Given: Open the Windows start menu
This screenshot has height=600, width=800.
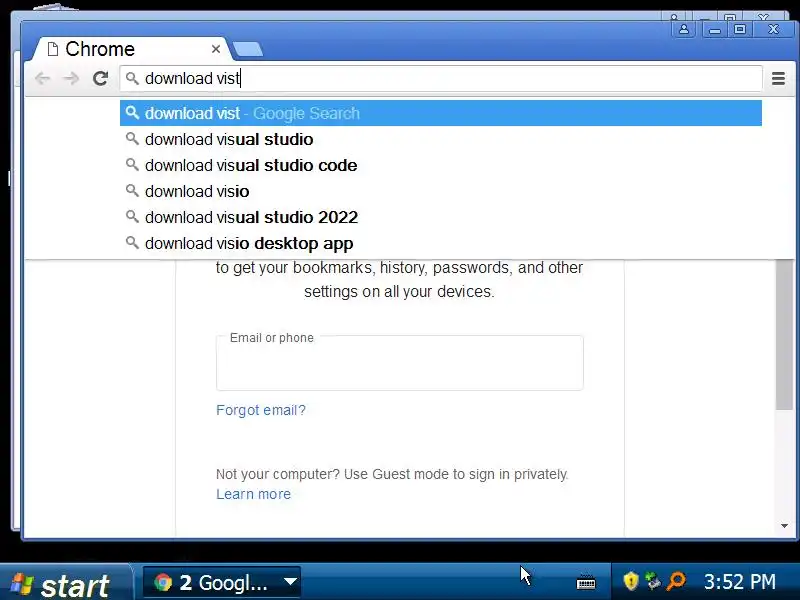Looking at the screenshot, I should [x=64, y=583].
